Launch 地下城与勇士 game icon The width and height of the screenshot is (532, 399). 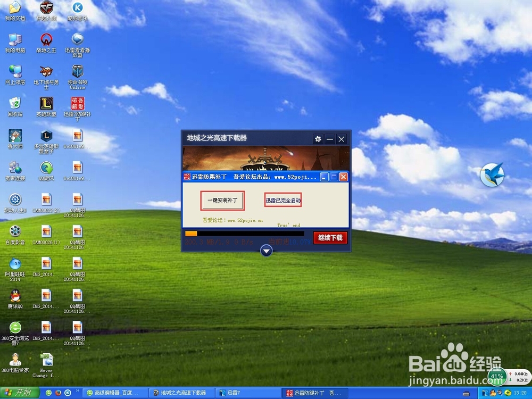click(x=46, y=77)
